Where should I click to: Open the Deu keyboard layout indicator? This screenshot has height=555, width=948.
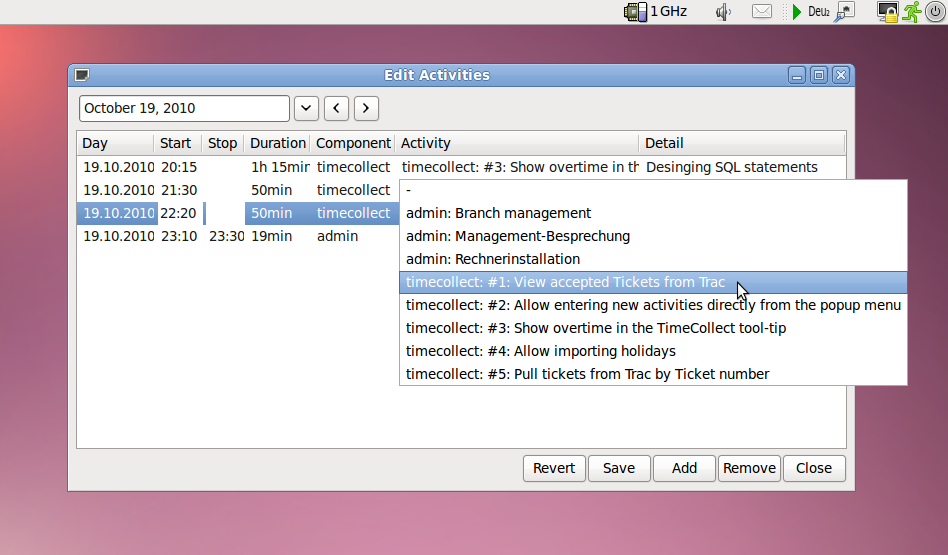click(x=819, y=12)
